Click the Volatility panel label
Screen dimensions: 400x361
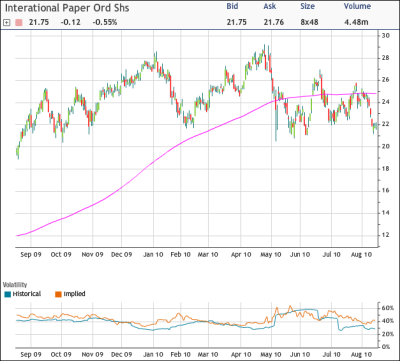click(x=15, y=285)
